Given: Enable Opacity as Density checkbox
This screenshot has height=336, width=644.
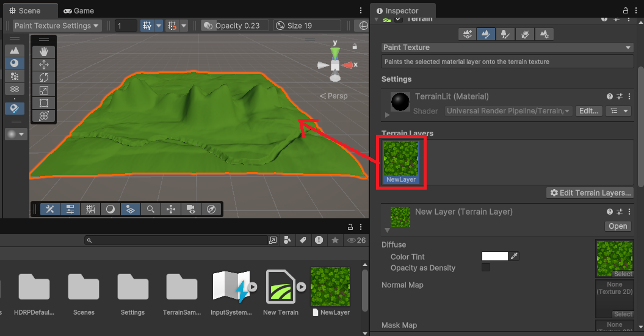Looking at the screenshot, I should click(x=486, y=267).
